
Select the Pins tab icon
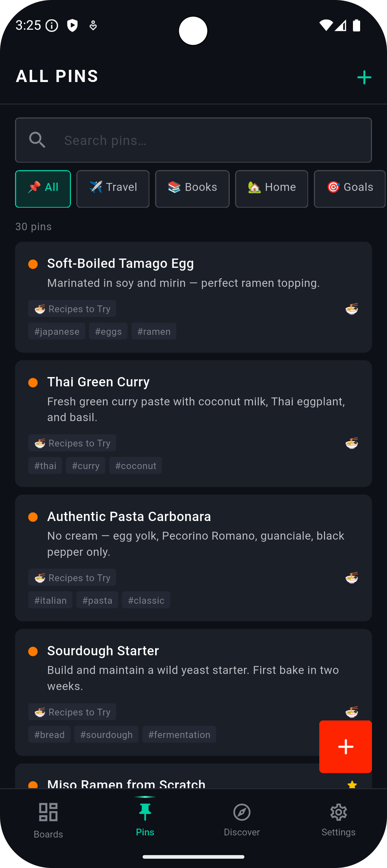145,812
